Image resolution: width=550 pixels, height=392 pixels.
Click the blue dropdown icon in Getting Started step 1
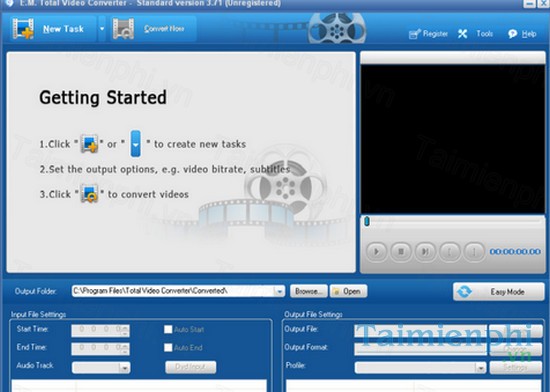pos(136,144)
